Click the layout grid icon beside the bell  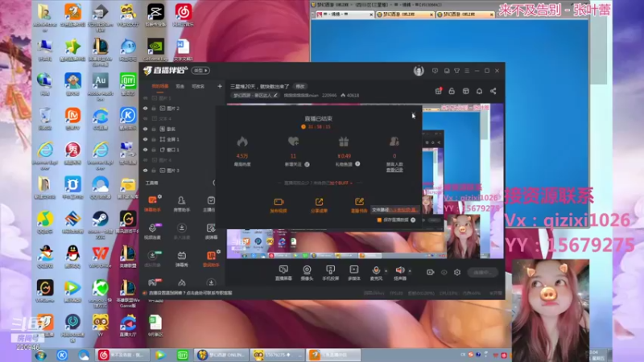[466, 91]
